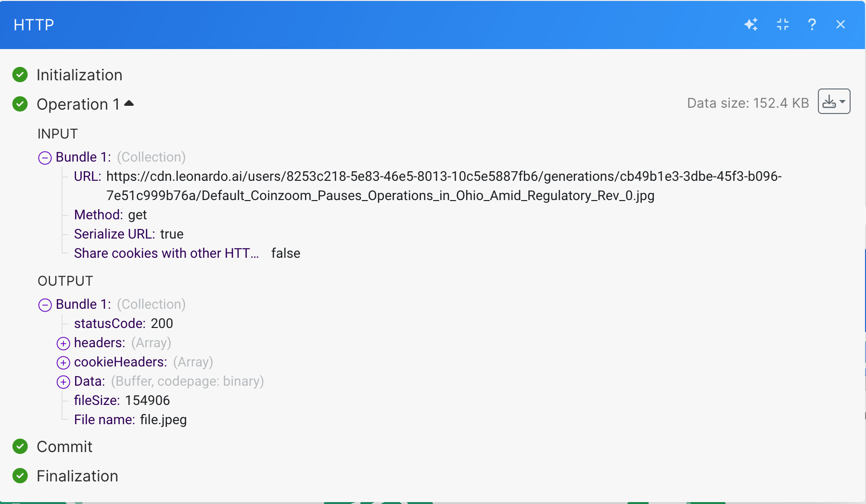Select the fileSize 154906 row
Screen dimensions: 866x504
pyautogui.click(x=122, y=401)
